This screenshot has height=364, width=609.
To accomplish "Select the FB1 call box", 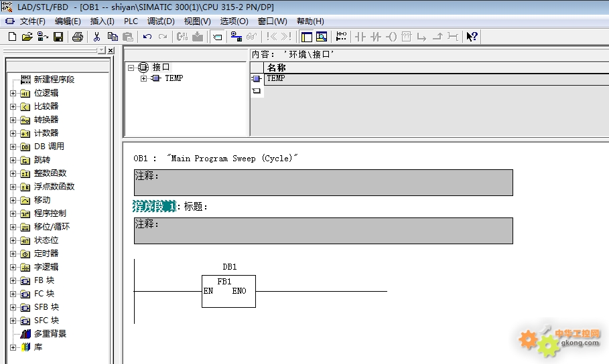I will coord(228,292).
